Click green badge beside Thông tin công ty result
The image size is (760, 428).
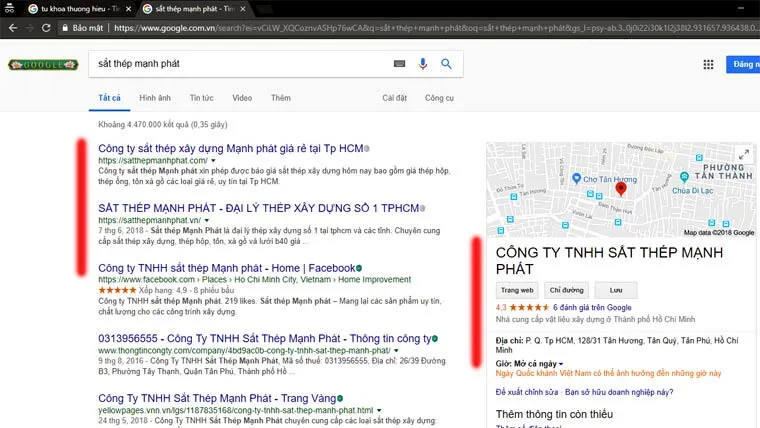point(435,339)
